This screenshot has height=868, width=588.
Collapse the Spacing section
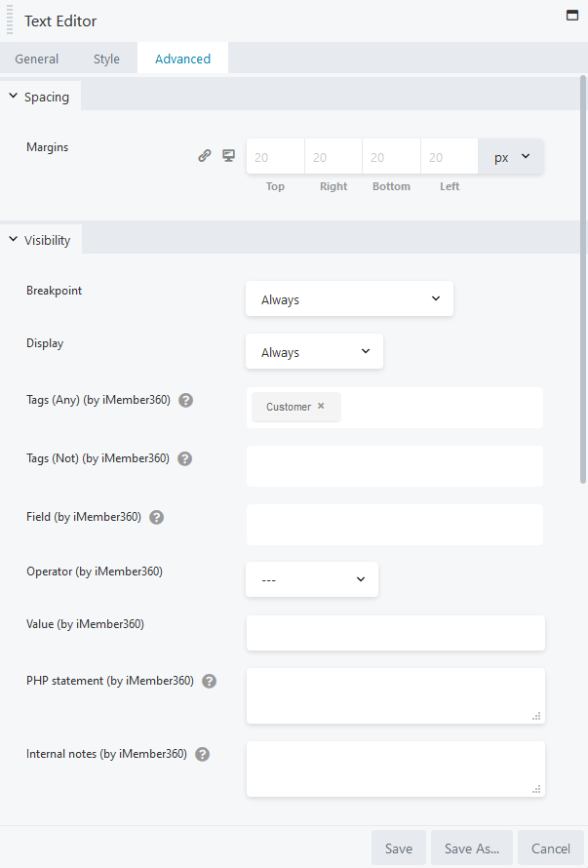(x=39, y=97)
